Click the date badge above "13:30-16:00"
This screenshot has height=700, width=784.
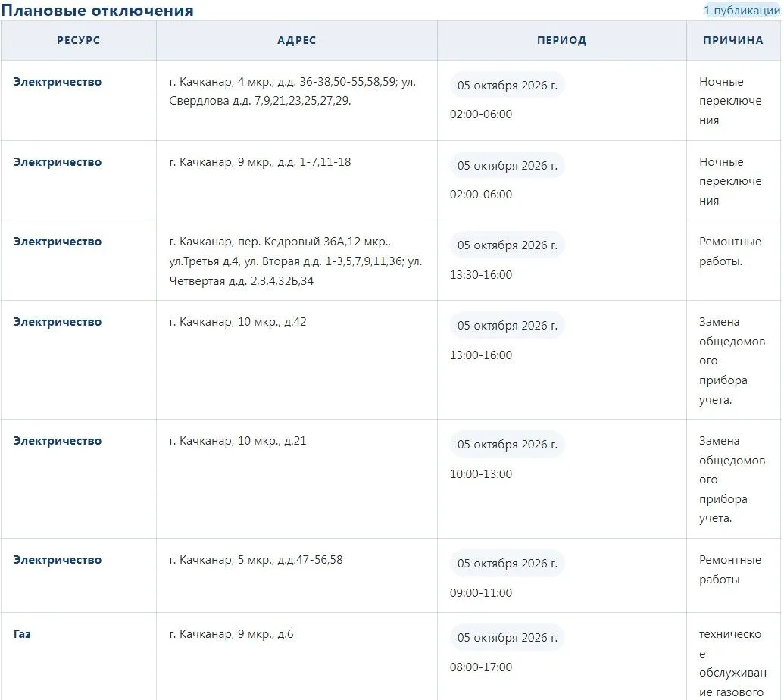pos(507,245)
